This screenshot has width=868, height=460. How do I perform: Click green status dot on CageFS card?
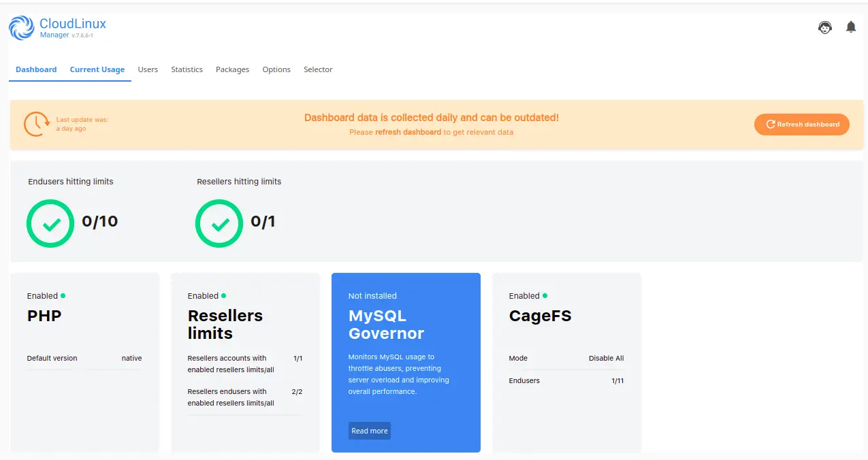545,295
